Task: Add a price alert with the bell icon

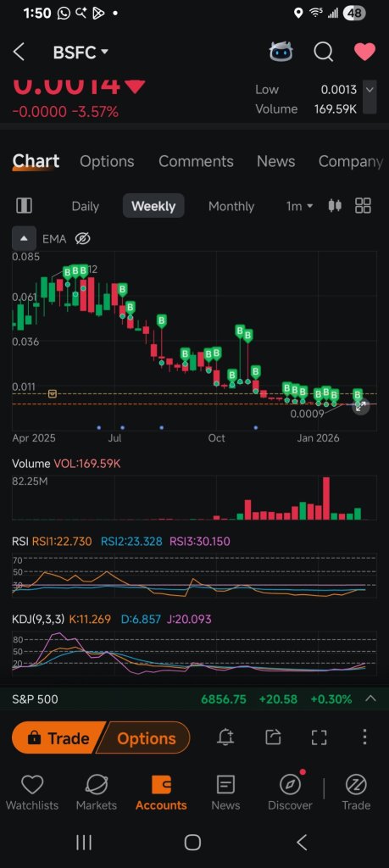Action: tap(225, 737)
